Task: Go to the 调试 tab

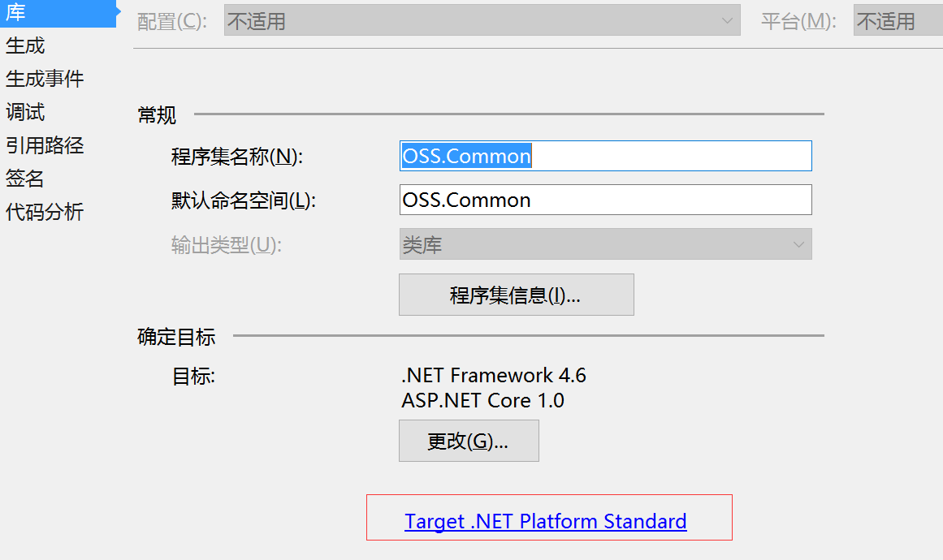Action: coord(25,112)
